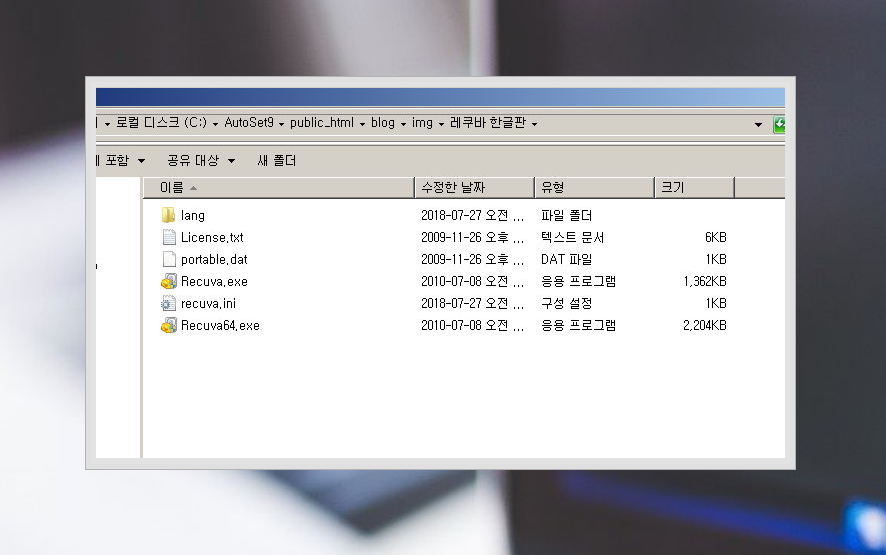Expand dropdown arrow after AutoSet9
Image resolution: width=886 pixels, height=555 pixels.
click(281, 124)
